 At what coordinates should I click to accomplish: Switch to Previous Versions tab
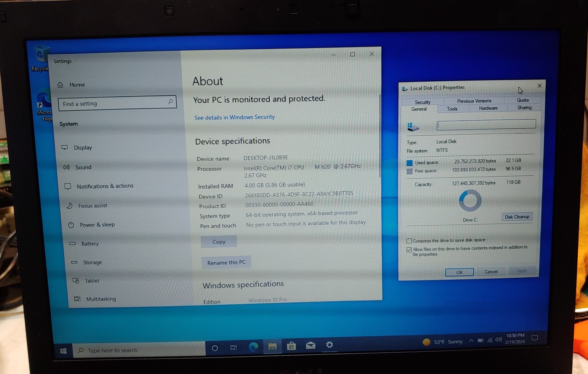pyautogui.click(x=474, y=101)
